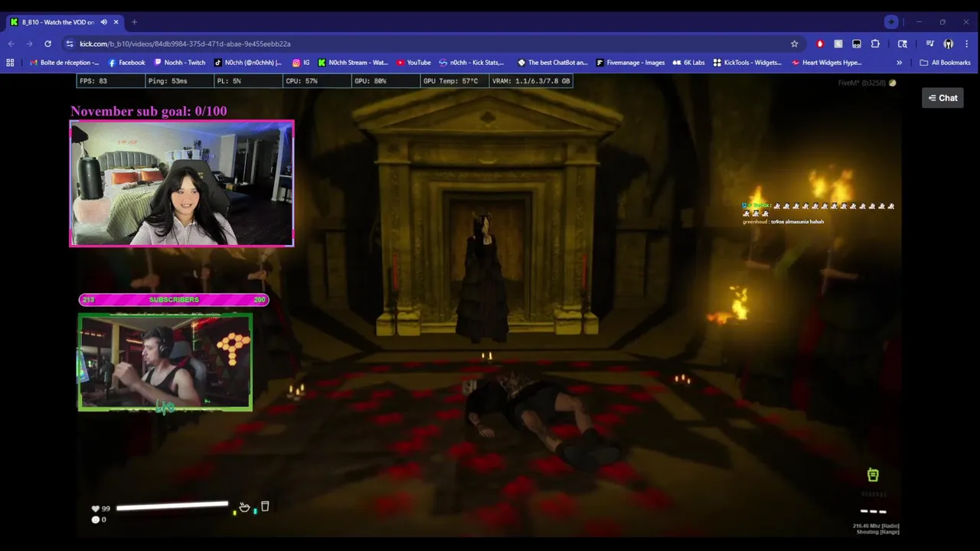The image size is (980, 551).
Task: Click the heart 99 health indicator
Action: [100, 509]
